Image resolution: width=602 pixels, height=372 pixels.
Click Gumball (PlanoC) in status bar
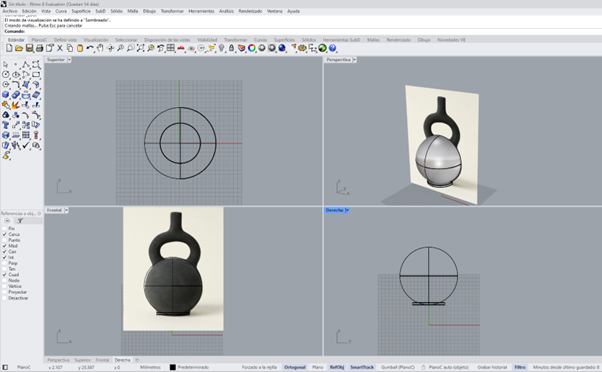point(398,367)
